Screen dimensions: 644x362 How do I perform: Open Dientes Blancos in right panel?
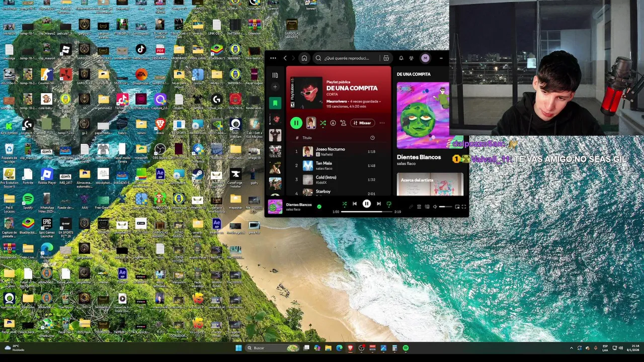pos(419,157)
